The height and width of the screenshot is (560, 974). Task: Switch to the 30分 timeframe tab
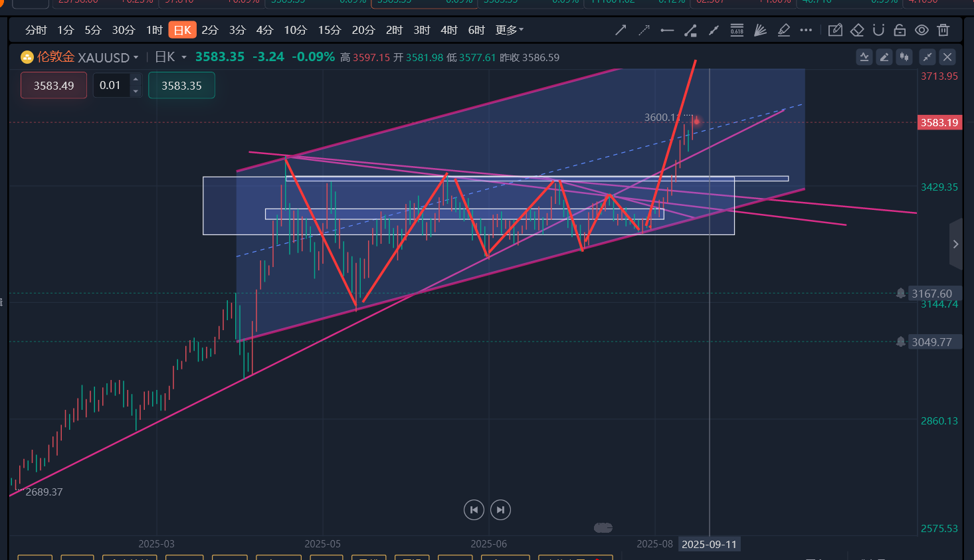tap(123, 30)
